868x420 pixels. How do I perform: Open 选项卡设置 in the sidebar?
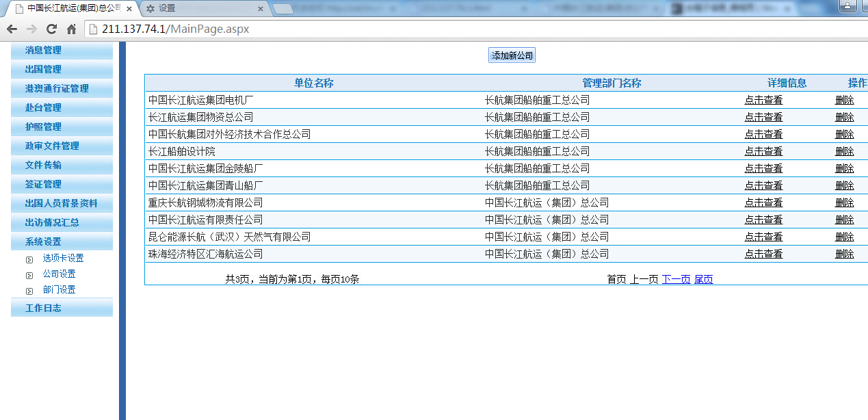pyautogui.click(x=63, y=259)
